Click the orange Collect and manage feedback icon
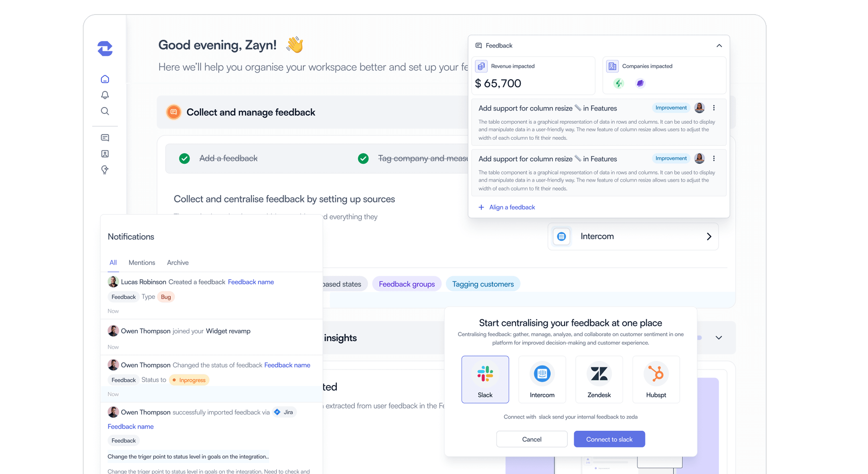Screen dimensions: 868x474 pos(174,112)
